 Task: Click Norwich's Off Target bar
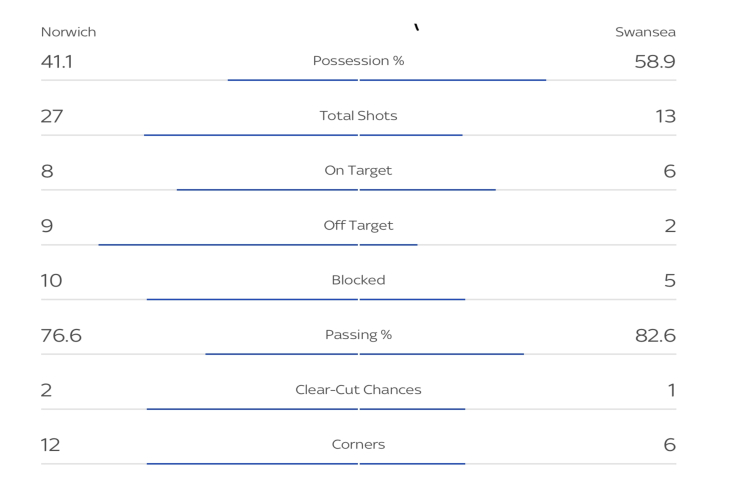[x=228, y=244]
